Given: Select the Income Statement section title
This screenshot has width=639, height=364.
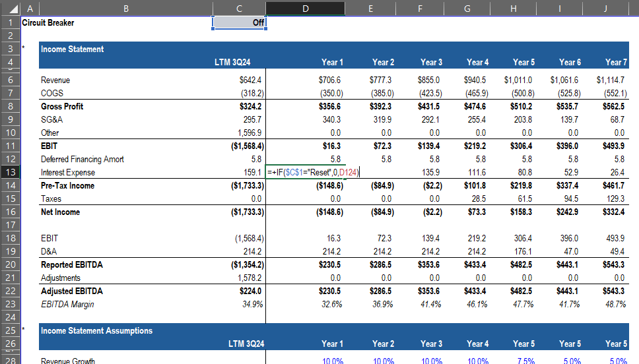Looking at the screenshot, I should (x=72, y=49).
